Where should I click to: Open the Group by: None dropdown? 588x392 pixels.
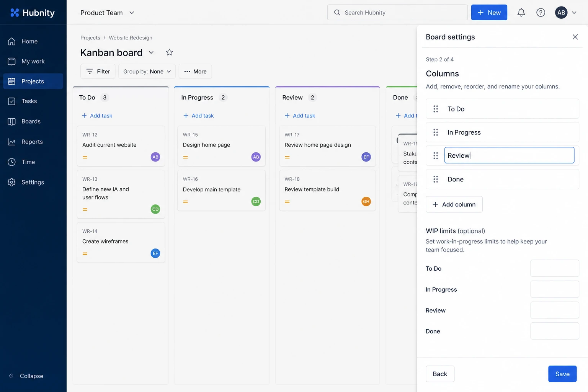pyautogui.click(x=147, y=72)
